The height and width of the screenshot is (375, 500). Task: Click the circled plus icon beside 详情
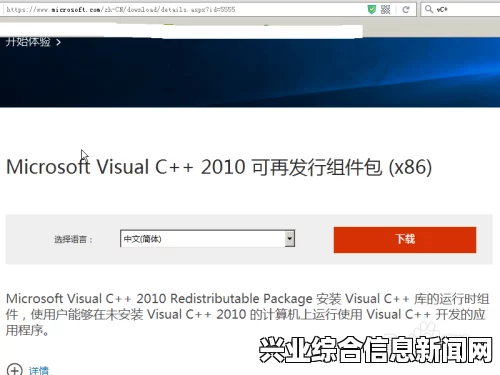coord(15,369)
